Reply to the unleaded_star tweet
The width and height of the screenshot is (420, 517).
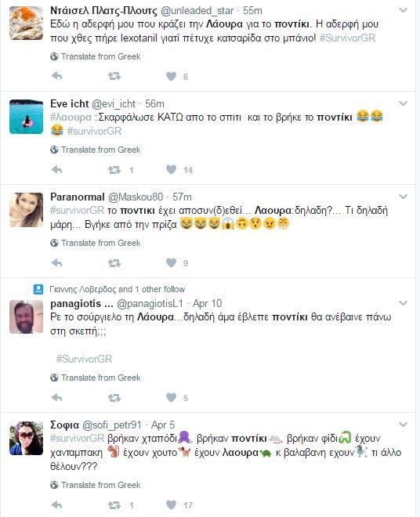click(x=57, y=76)
